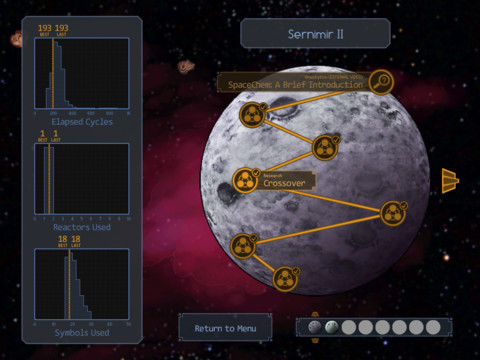480x360 pixels.
Task: Click the Reactors Used histogram chart
Action: coord(82,179)
